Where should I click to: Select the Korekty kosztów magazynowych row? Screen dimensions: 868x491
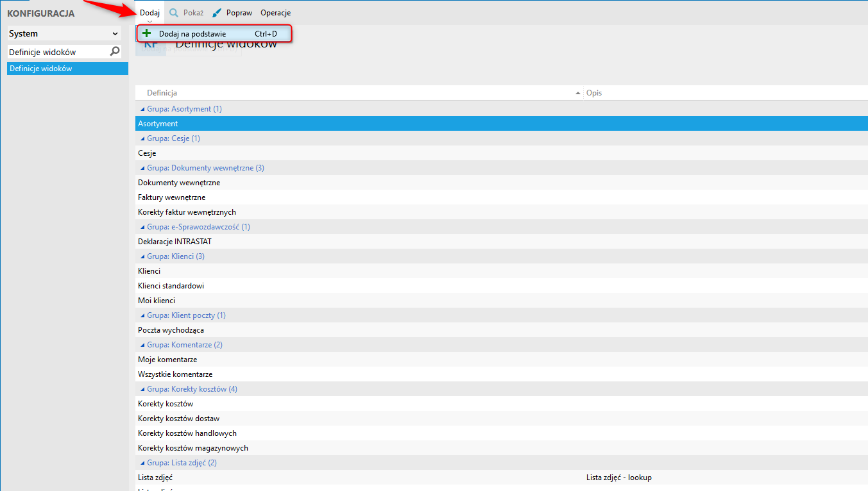click(502, 448)
